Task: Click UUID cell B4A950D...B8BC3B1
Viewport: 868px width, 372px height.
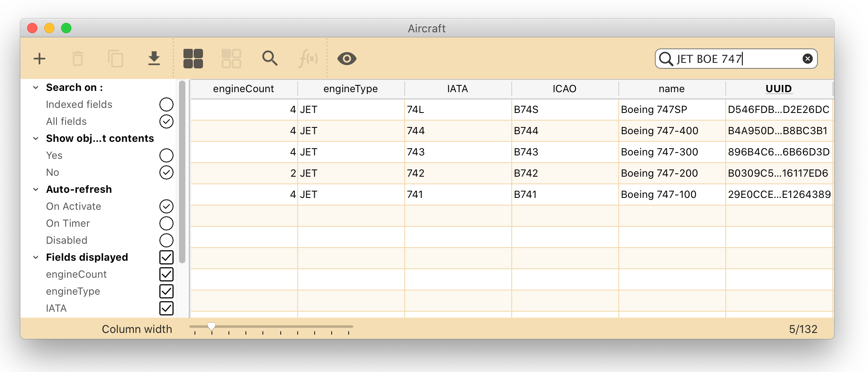Action: point(779,131)
